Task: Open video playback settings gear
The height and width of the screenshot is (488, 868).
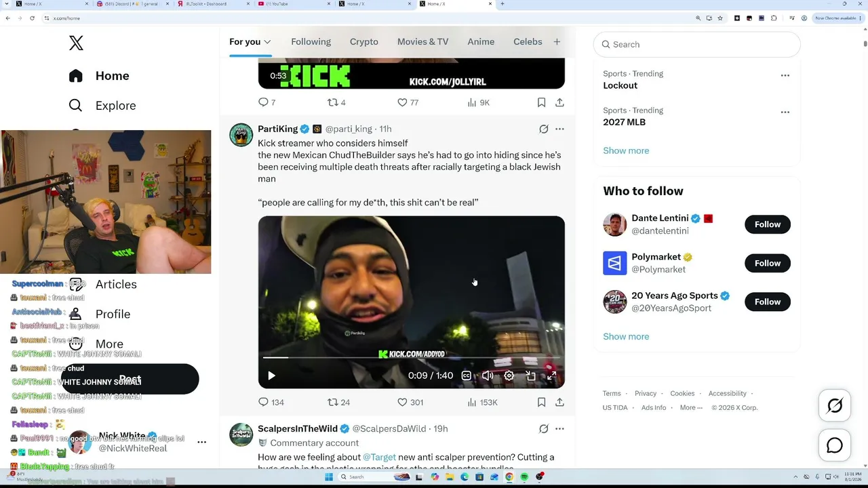Action: tap(509, 375)
